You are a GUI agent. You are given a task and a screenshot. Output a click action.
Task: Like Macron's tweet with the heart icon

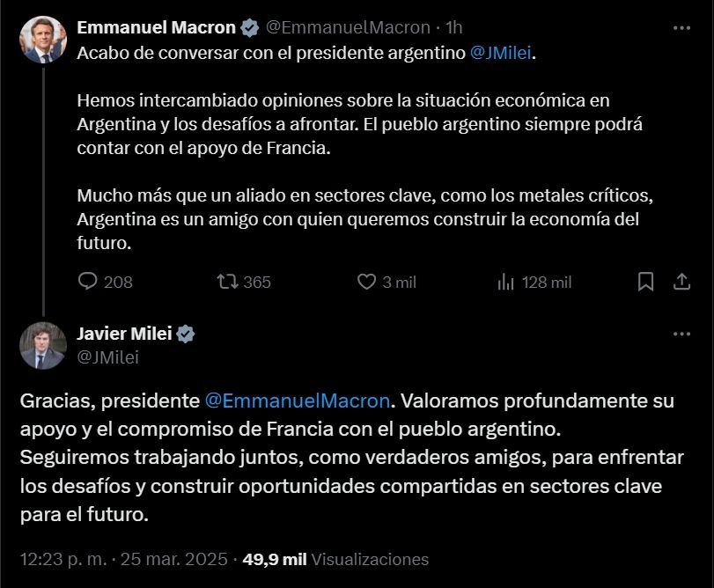coord(366,282)
